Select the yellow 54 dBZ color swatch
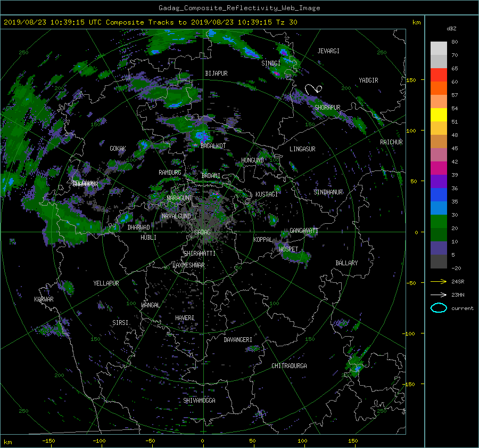479x448 pixels. 439,115
